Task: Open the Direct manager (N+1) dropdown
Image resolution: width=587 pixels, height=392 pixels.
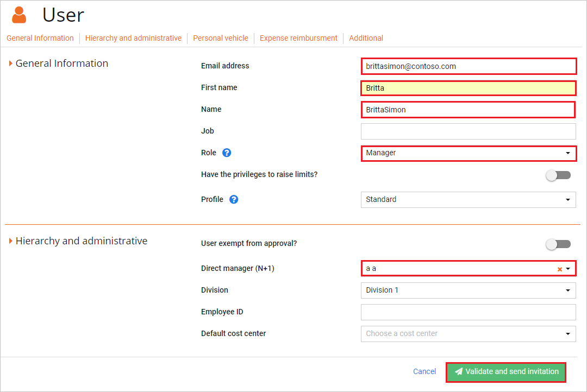Action: point(569,268)
